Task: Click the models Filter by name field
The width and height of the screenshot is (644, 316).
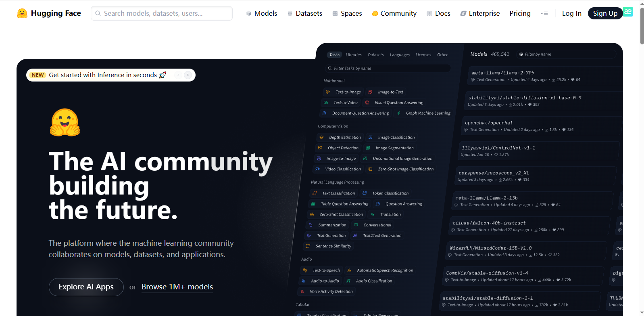Action: click(x=566, y=54)
